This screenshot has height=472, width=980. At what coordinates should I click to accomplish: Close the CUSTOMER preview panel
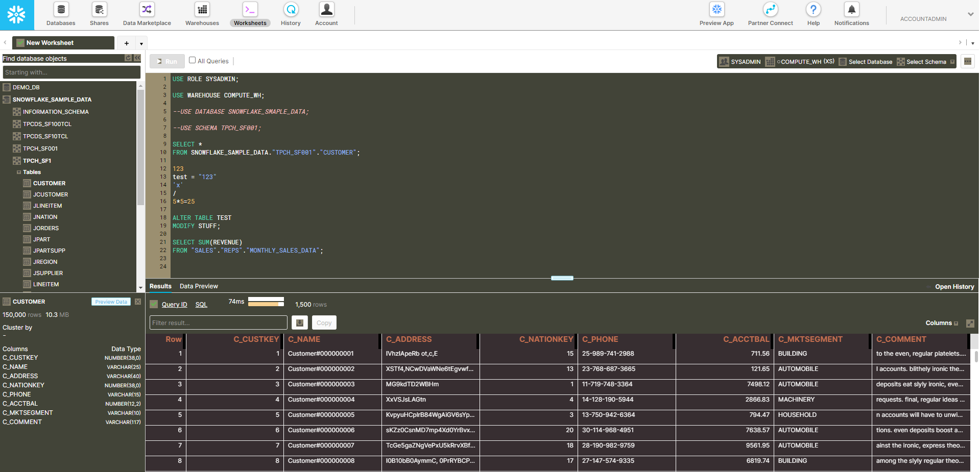click(138, 302)
